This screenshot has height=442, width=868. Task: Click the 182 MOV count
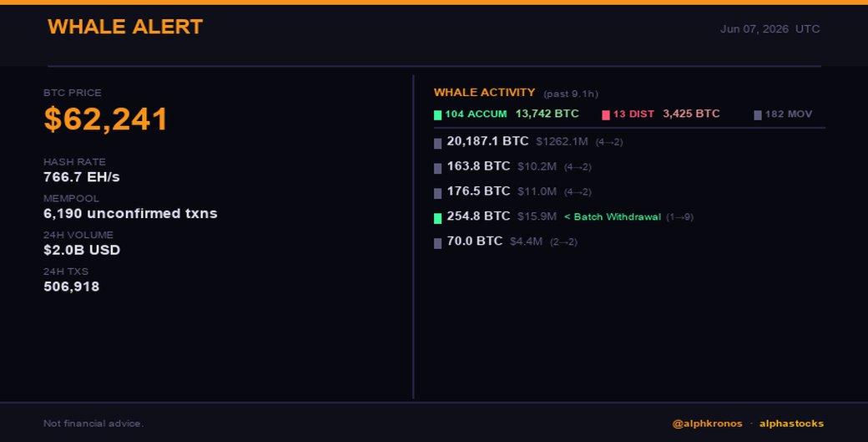[x=788, y=114]
